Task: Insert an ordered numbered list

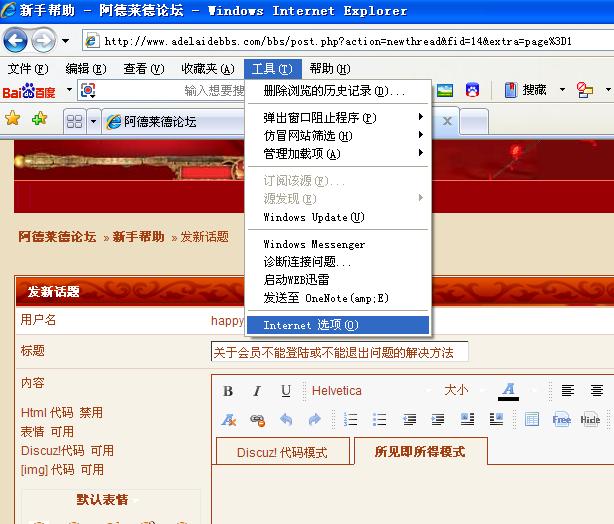Action: coord(351,420)
